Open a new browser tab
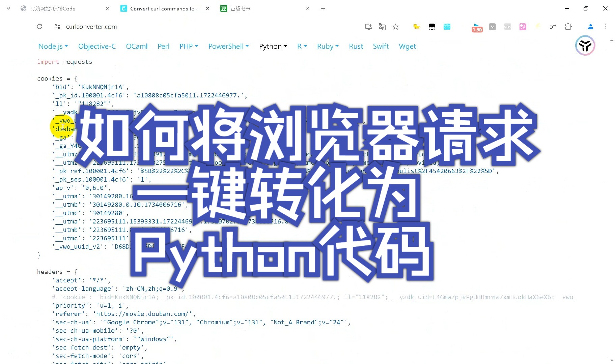 point(323,8)
